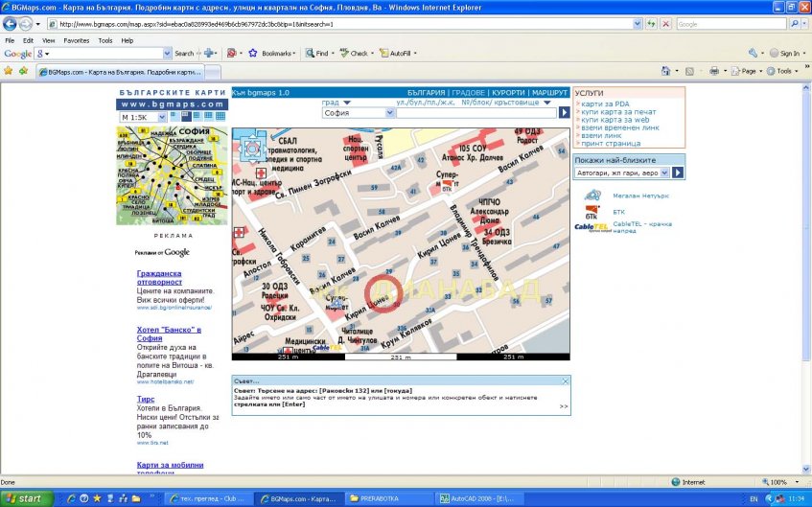812x507 pixels.
Task: Open the Favorites menu
Action: click(x=76, y=40)
